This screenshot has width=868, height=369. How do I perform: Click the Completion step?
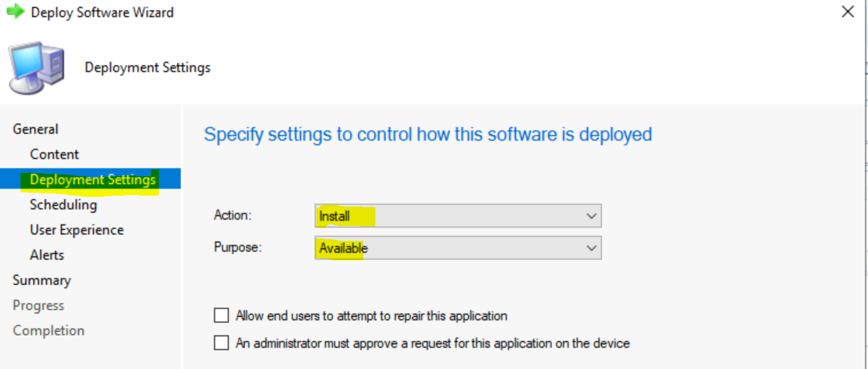pyautogui.click(x=48, y=330)
